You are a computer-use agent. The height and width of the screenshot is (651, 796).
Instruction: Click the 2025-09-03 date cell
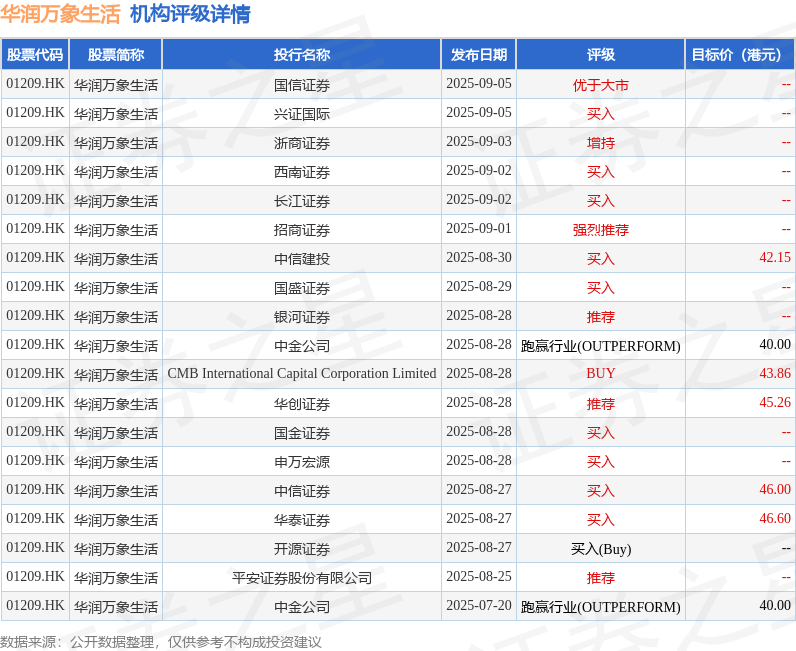coord(479,142)
